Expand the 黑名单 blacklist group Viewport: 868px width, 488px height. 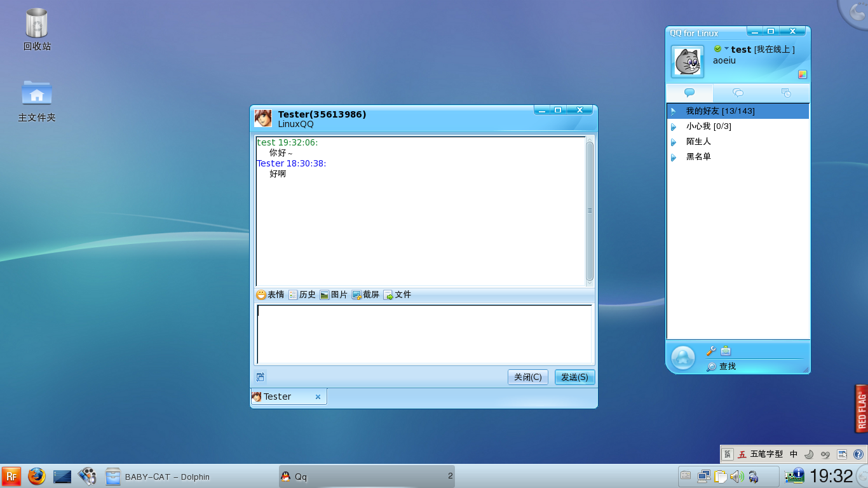698,157
